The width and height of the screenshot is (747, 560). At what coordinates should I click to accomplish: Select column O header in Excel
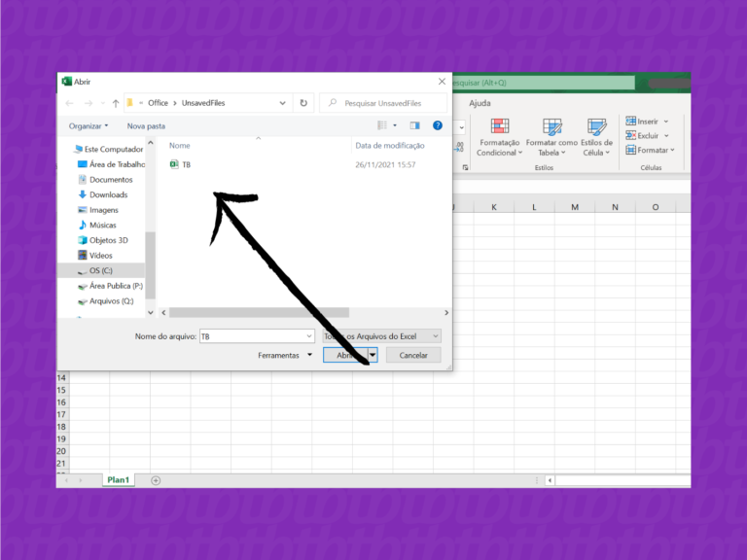click(x=656, y=207)
